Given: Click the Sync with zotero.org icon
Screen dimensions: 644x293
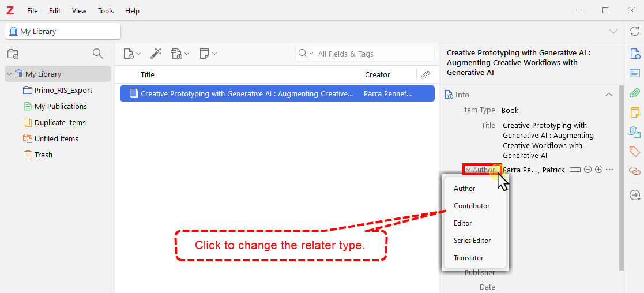Looking at the screenshot, I should click(634, 31).
